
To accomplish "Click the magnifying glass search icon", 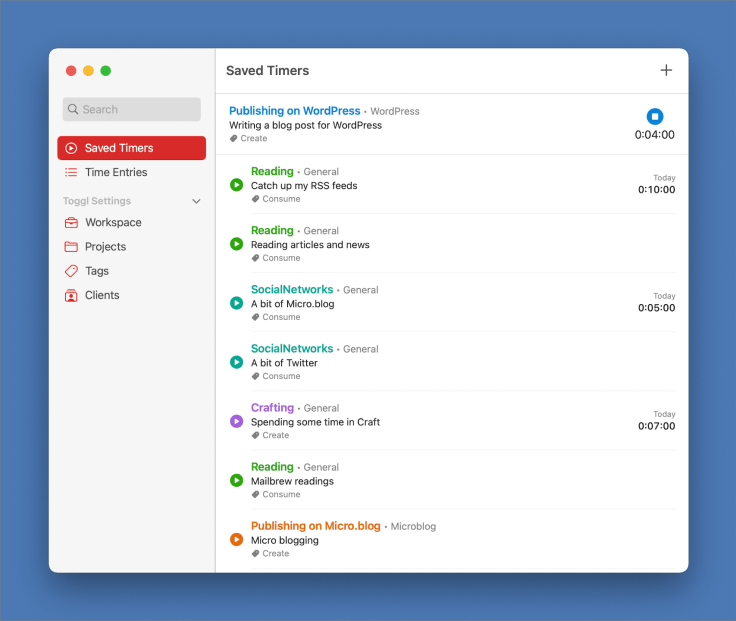I will (x=73, y=109).
